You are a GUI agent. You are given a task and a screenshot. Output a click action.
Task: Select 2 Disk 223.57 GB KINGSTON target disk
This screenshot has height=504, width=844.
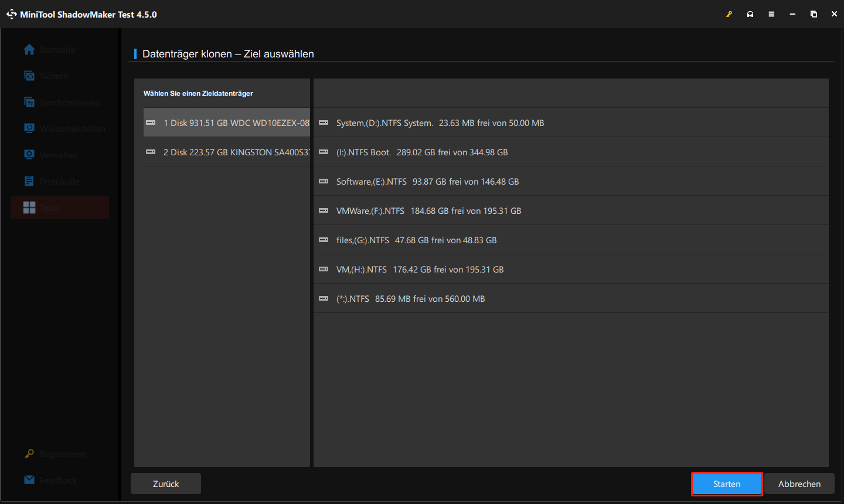click(x=227, y=152)
